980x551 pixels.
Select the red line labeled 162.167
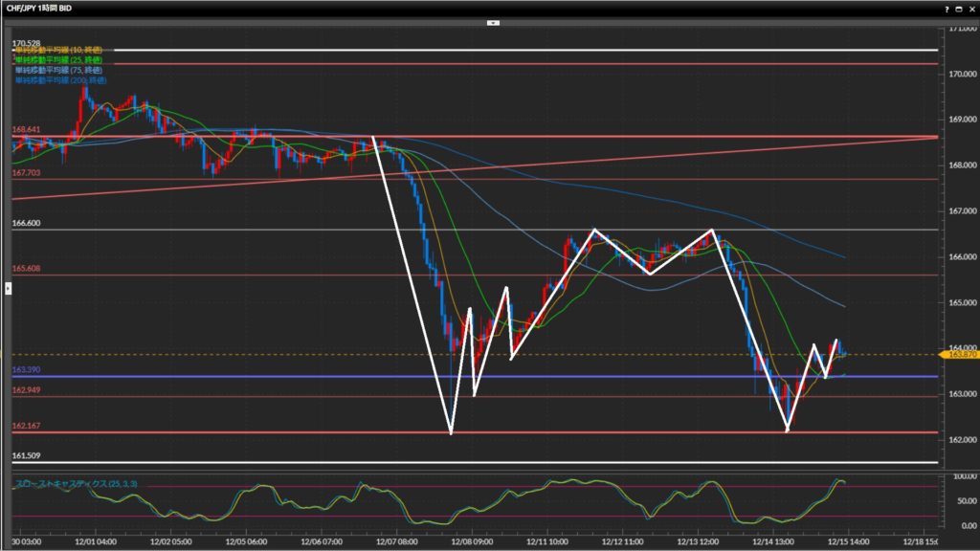click(x=287, y=432)
